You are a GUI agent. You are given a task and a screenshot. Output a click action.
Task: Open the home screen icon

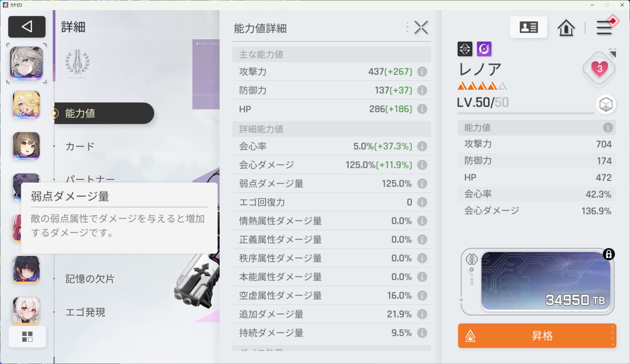pyautogui.click(x=566, y=27)
